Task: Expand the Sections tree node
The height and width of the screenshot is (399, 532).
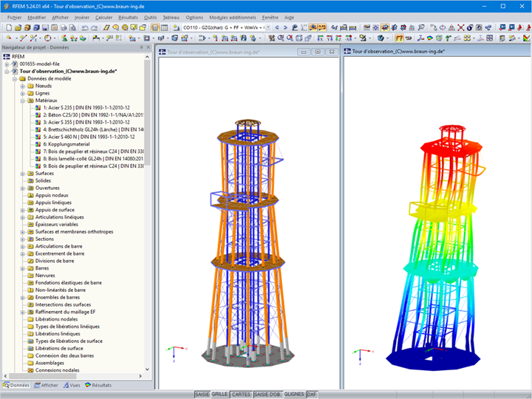Action: (x=23, y=239)
